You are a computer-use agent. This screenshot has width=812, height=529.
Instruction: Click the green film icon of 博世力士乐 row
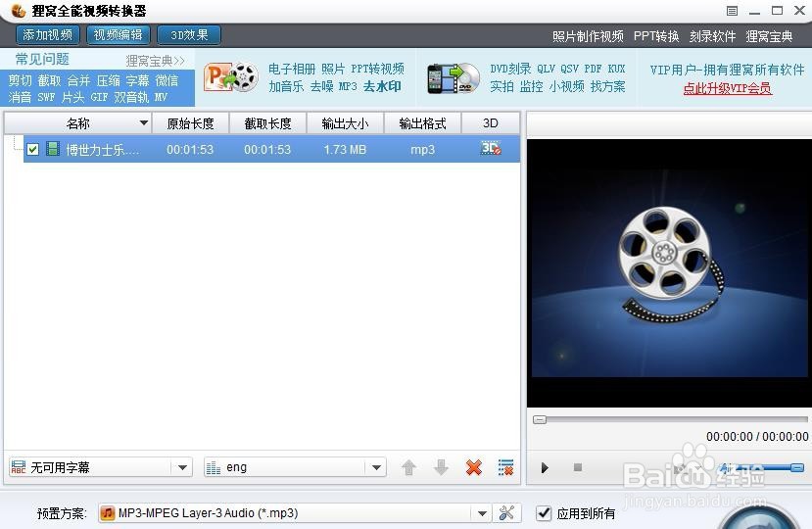click(x=53, y=149)
